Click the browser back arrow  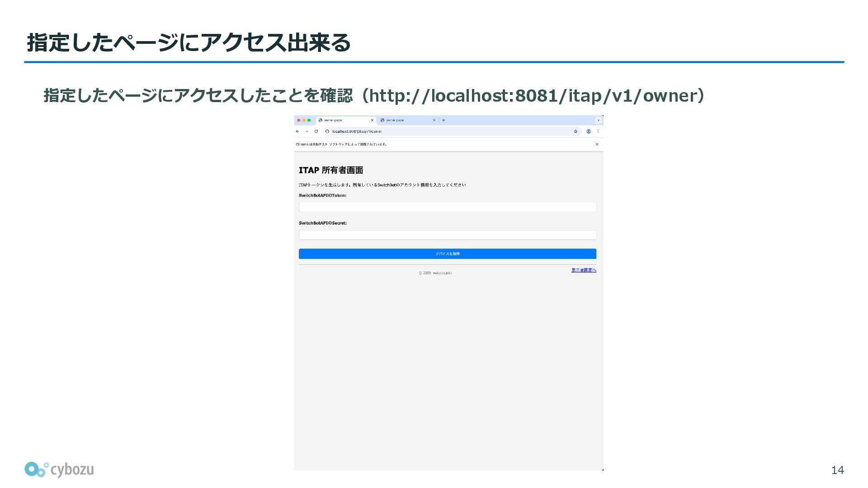297,131
